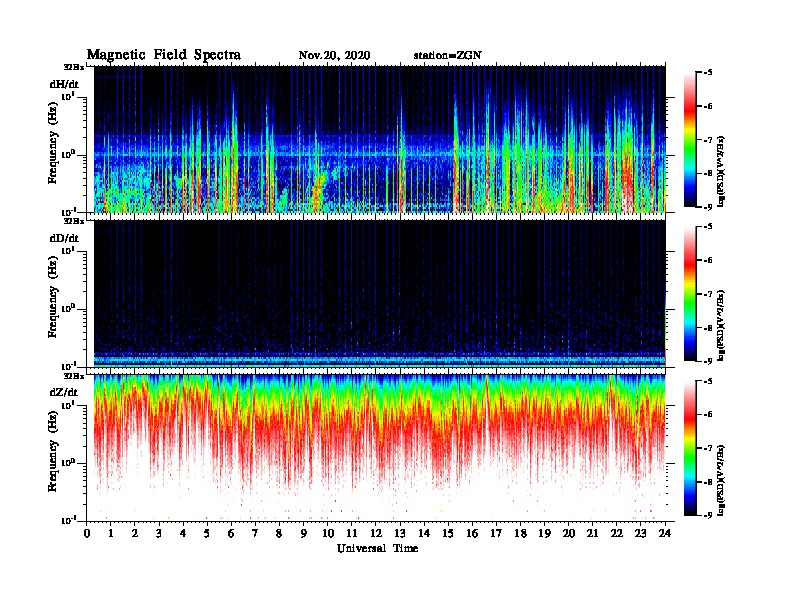The height and width of the screenshot is (612, 792).
Task: Click hour "0" on the time axis
Action: click(x=87, y=533)
